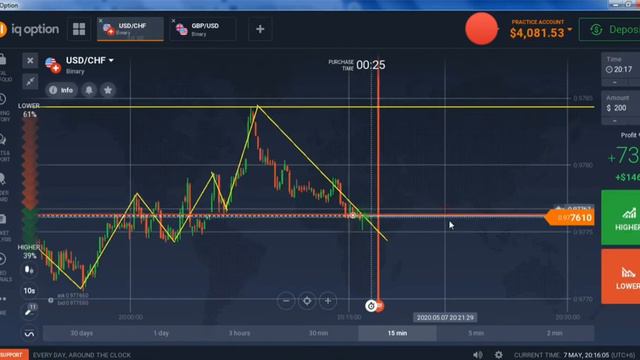Open settings gear in status bar

point(498,355)
